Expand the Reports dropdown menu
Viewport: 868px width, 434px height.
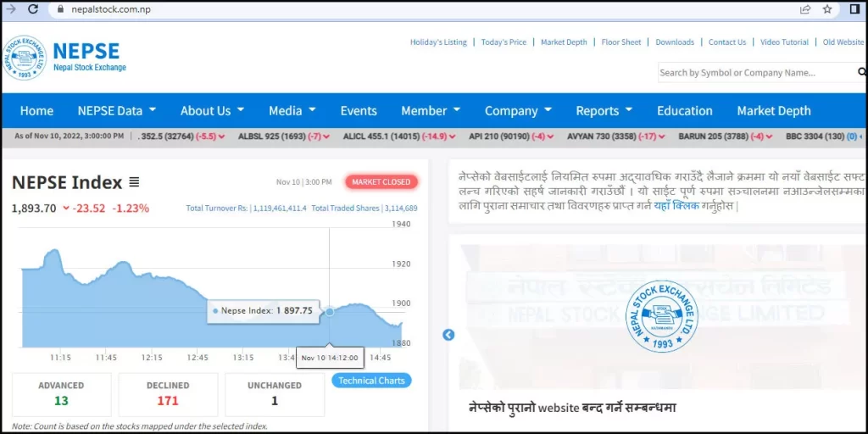pos(604,111)
